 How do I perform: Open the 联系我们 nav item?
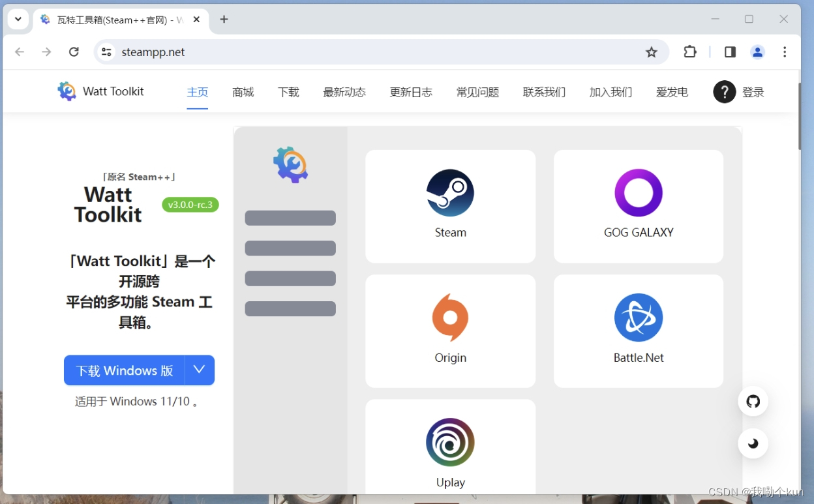click(544, 92)
